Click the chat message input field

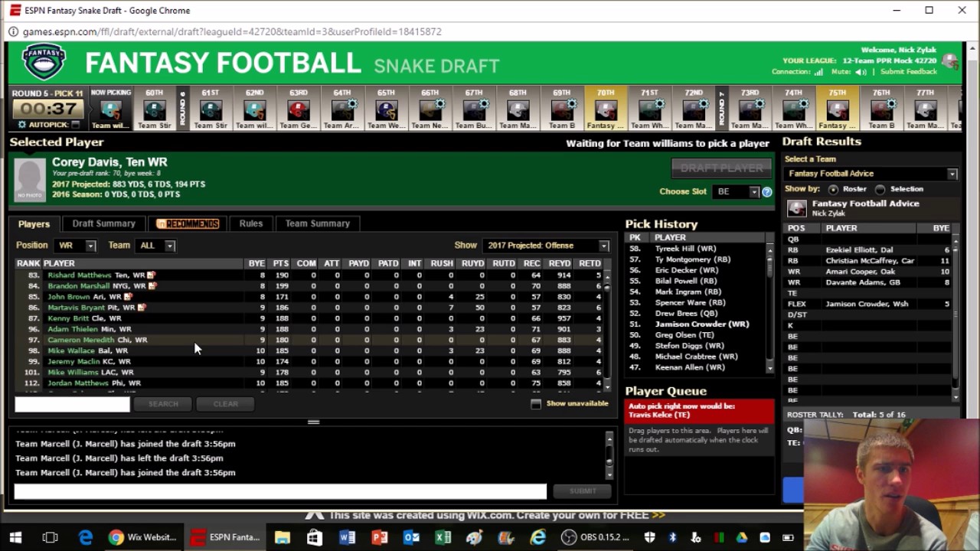(x=280, y=491)
